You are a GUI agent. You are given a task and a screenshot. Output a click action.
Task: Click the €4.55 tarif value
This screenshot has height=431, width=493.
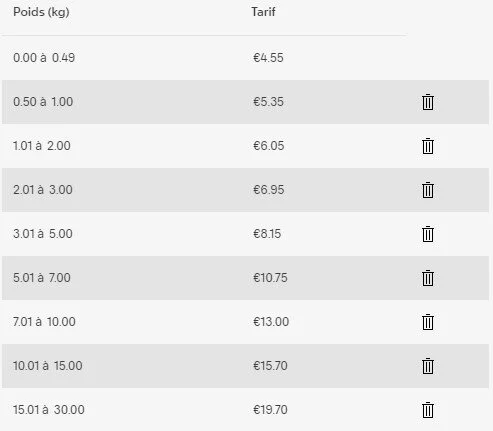(x=268, y=58)
